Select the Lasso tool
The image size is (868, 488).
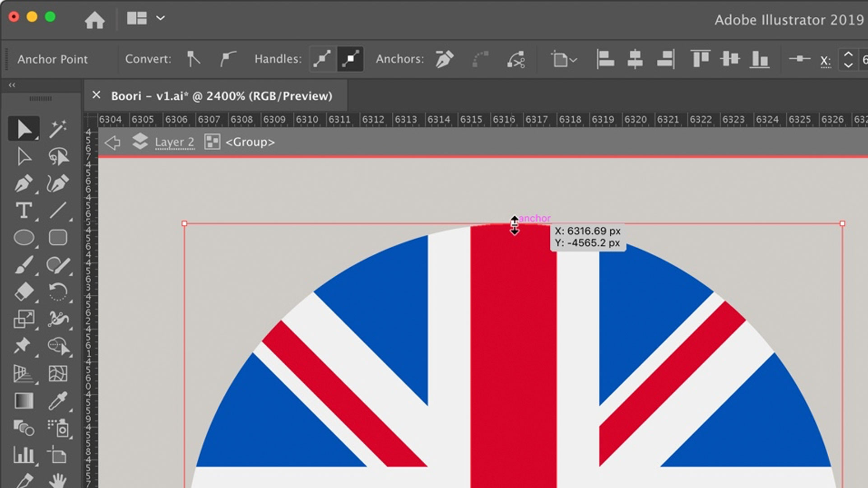pos(58,156)
